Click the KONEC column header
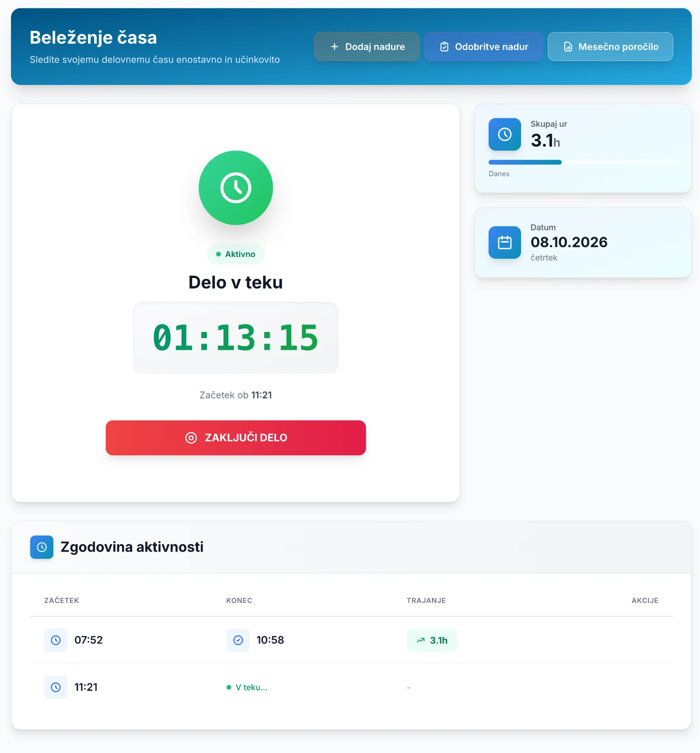The image size is (700, 753). tap(239, 601)
